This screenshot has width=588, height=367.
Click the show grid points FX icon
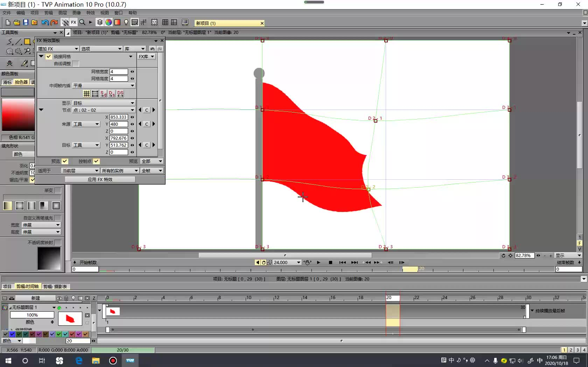coord(86,94)
